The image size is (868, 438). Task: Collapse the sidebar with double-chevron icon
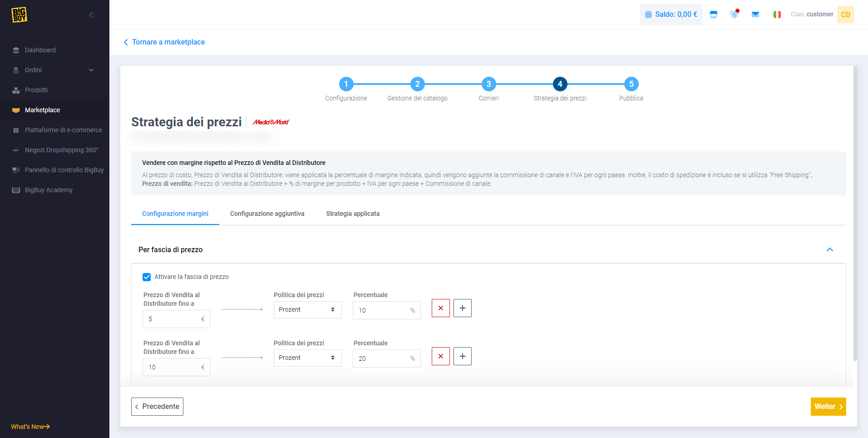(92, 15)
